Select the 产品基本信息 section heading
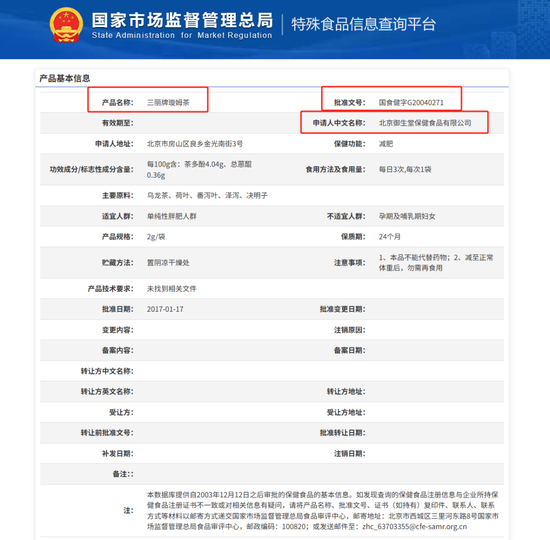Viewport: 550px width, 540px height. (65, 78)
